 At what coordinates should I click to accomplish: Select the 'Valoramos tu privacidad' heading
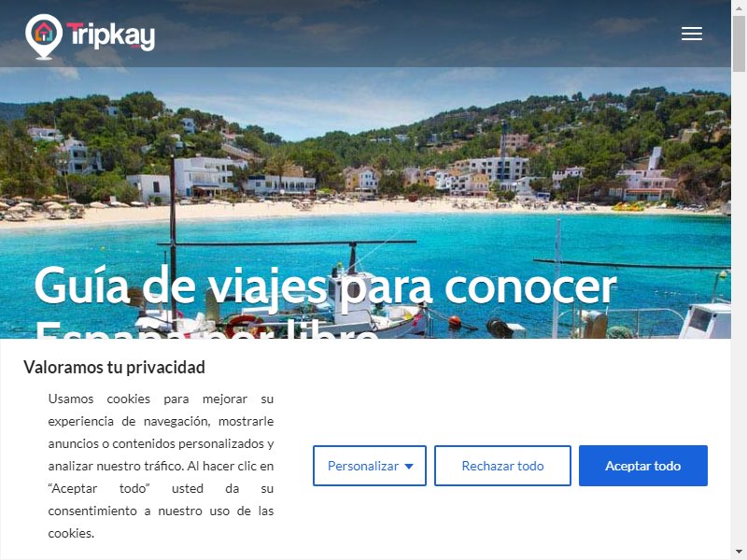point(114,367)
